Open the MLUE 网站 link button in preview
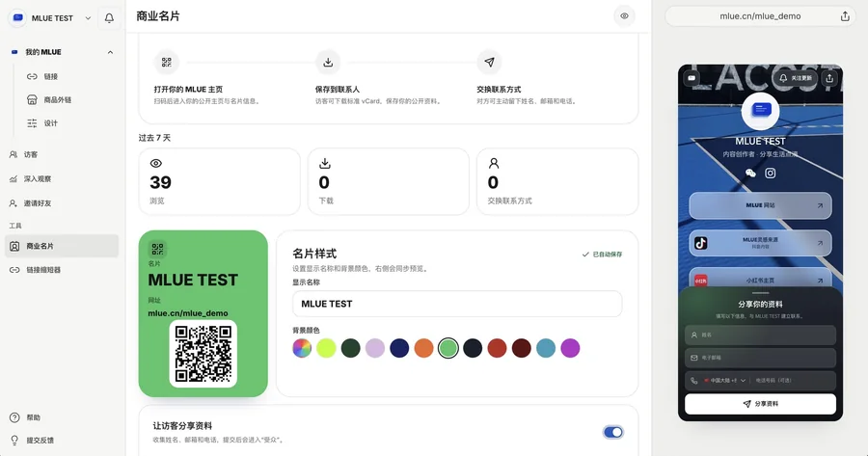Image resolution: width=868 pixels, height=456 pixels. 760,205
